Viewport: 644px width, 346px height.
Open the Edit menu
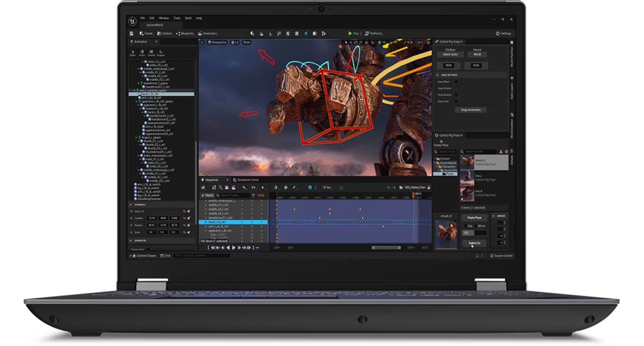click(152, 18)
